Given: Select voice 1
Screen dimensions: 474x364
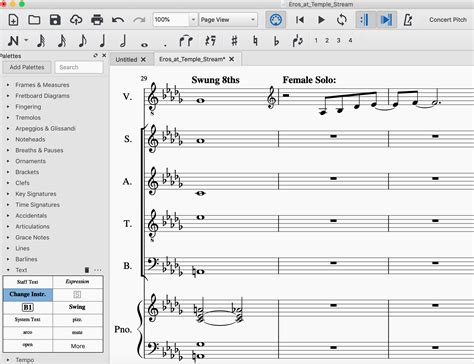Looking at the screenshot, I should [316, 40].
